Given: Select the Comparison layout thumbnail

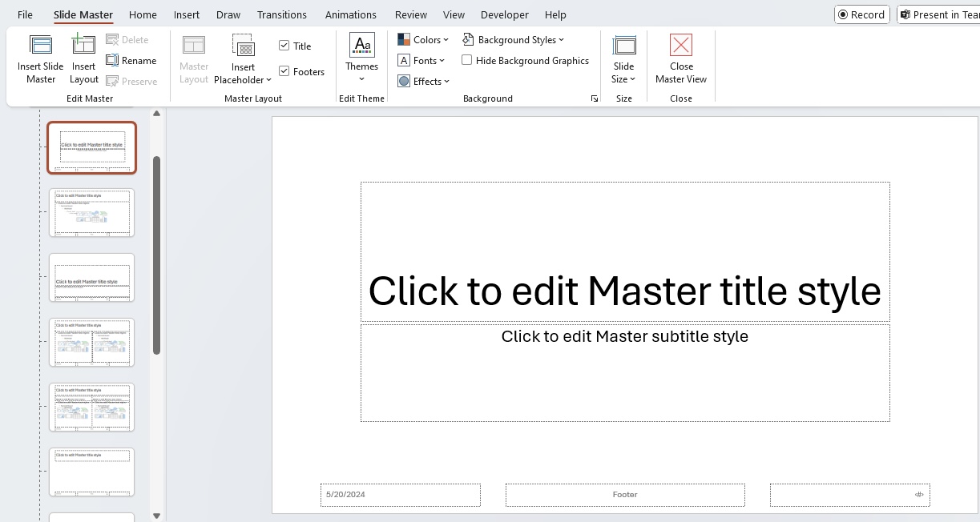Looking at the screenshot, I should point(92,407).
